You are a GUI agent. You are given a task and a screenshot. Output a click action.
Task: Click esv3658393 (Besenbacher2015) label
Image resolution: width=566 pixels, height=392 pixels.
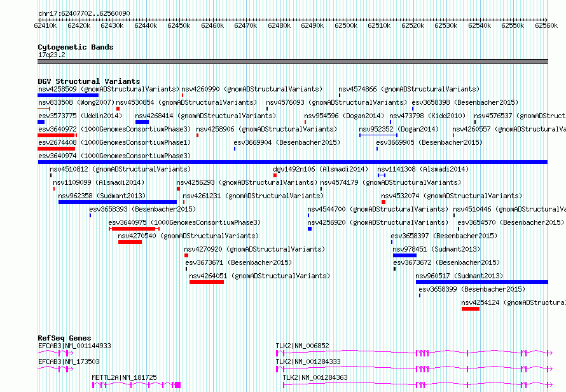[142, 209]
